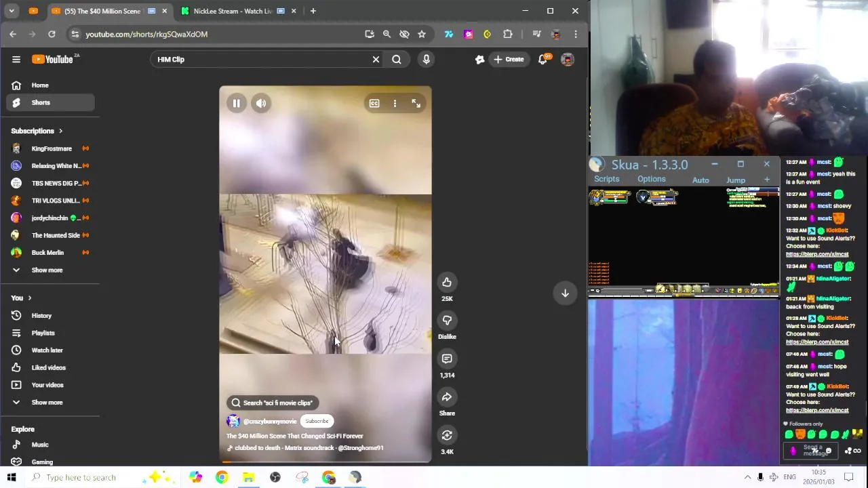Select Shorts in the YouTube sidebar
The height and width of the screenshot is (488, 868).
50,102
